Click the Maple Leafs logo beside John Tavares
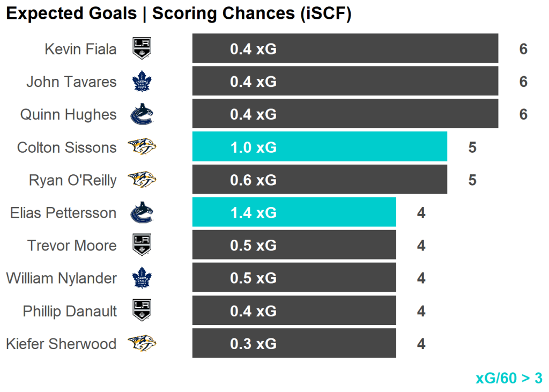The image size is (549, 392). (142, 82)
